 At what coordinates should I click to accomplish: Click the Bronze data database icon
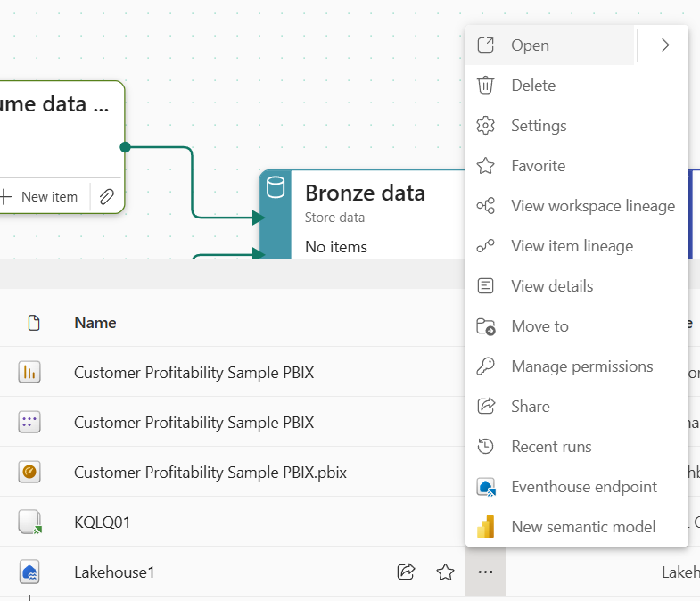(276, 188)
